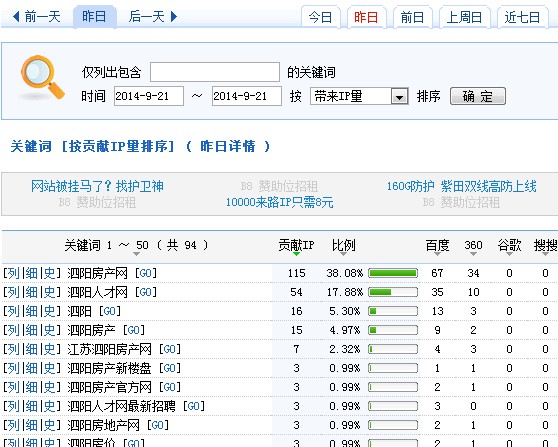
Task: Click the top-center 赞助位招租 sponsor placeholder
Action: 279,186
